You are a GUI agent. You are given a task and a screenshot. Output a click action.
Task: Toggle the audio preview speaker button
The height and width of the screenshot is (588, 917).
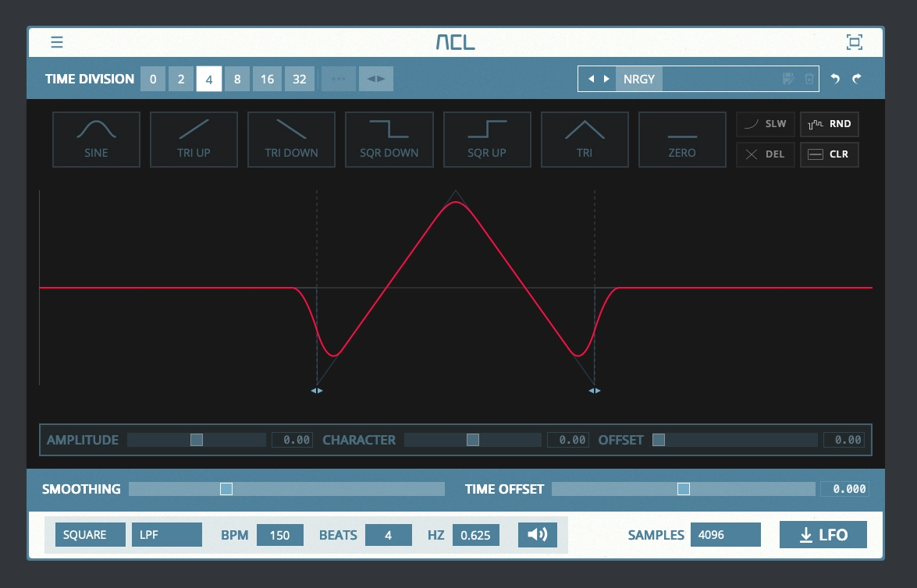pos(537,534)
